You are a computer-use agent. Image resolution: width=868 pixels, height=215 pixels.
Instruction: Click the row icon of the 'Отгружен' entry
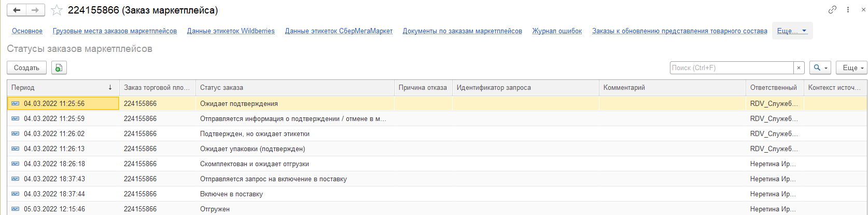point(16,209)
